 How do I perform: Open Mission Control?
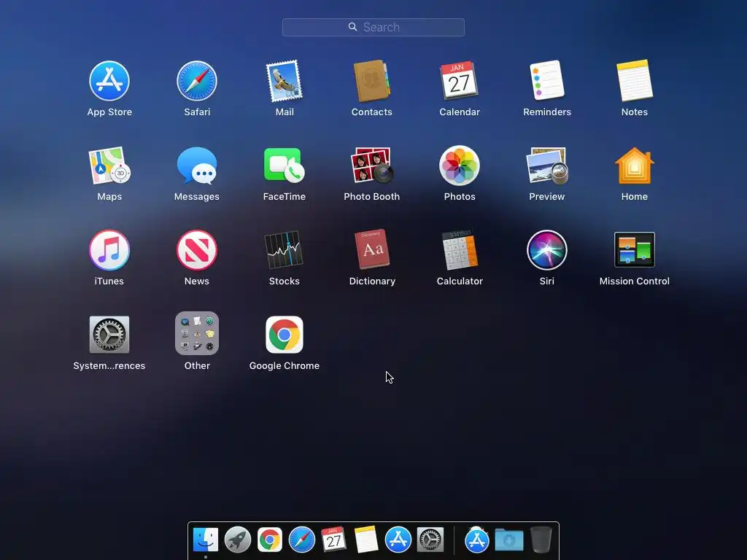(635, 250)
